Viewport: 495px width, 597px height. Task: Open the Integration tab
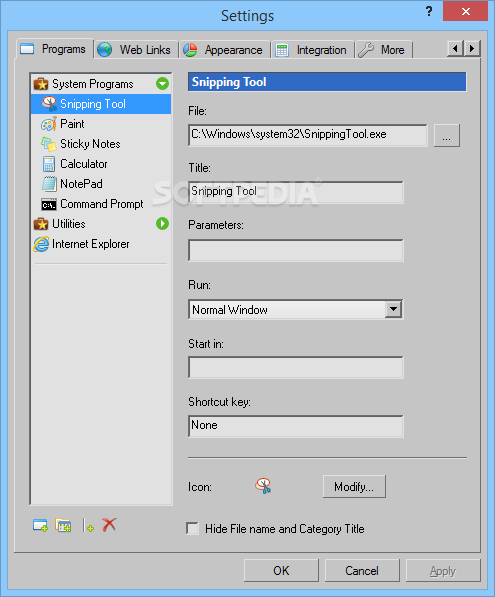(312, 50)
